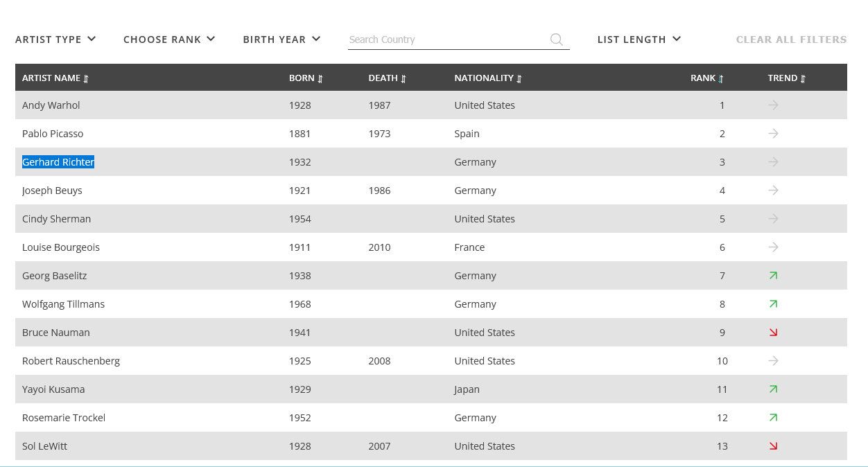The image size is (868, 467).
Task: Click death year 2007
Action: point(380,446)
